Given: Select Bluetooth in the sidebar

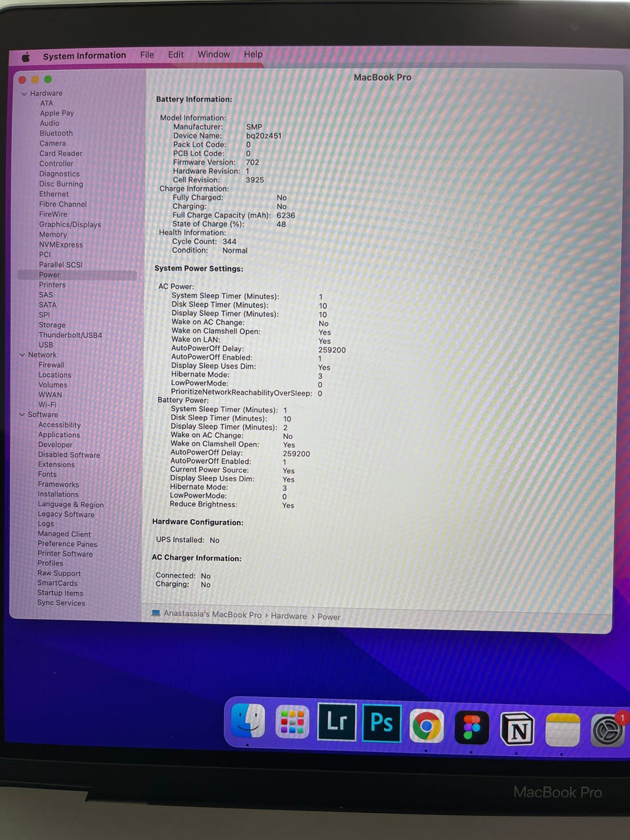Looking at the screenshot, I should [56, 133].
